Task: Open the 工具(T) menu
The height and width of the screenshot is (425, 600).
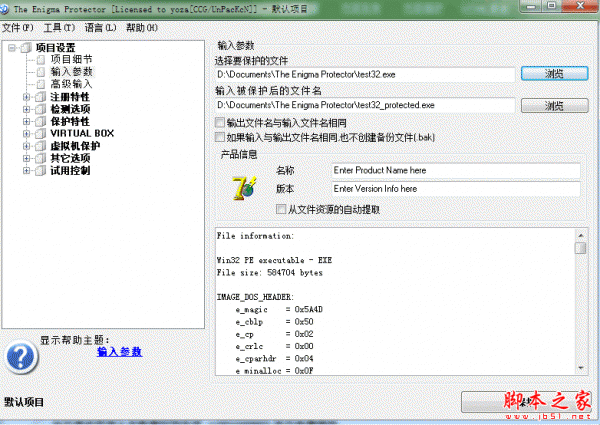Action: pyautogui.click(x=59, y=28)
